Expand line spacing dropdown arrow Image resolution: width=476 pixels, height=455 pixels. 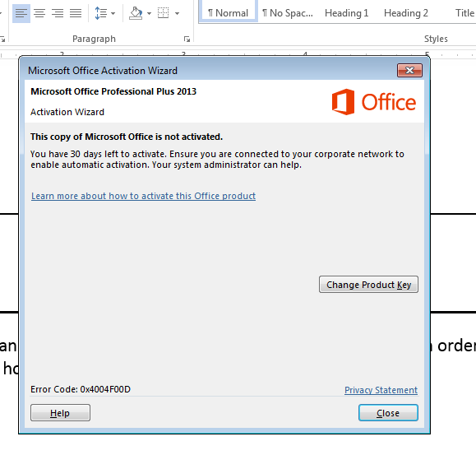coord(113,13)
